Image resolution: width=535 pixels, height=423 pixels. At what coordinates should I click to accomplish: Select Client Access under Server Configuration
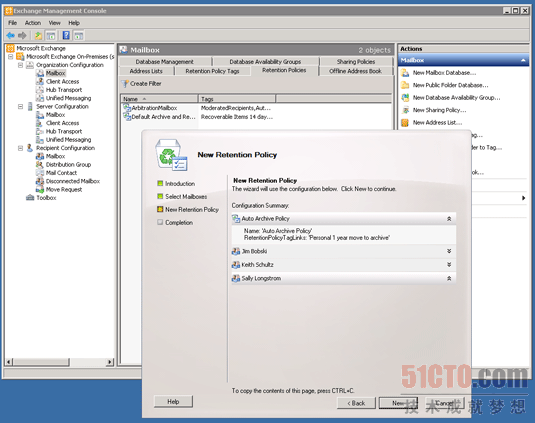tap(62, 123)
